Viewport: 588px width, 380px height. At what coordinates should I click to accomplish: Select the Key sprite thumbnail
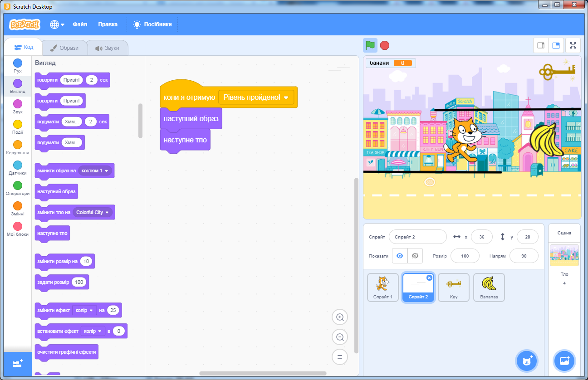(x=453, y=287)
